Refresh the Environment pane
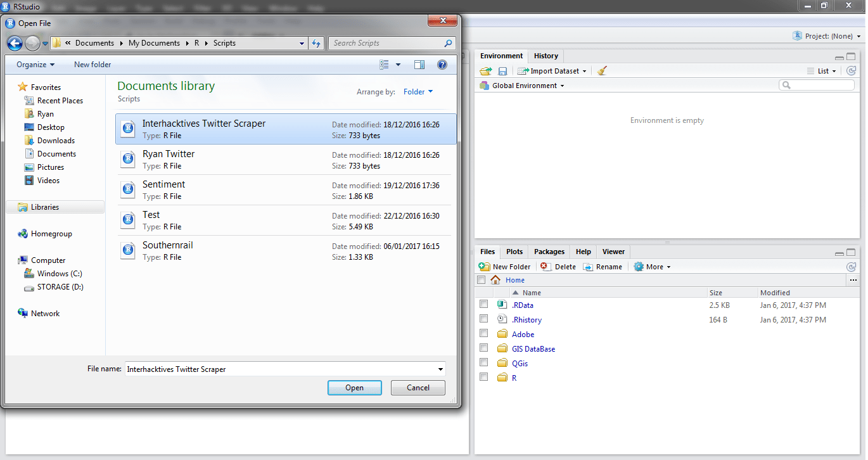The width and height of the screenshot is (868, 460). (x=852, y=71)
